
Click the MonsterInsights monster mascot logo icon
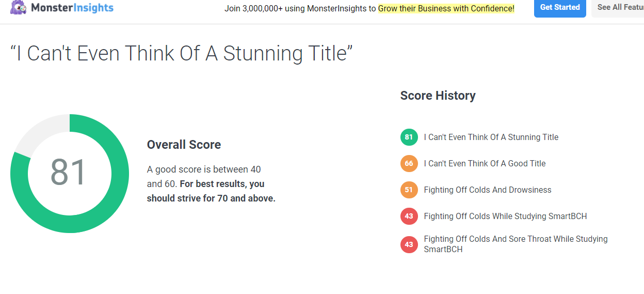(x=18, y=7)
